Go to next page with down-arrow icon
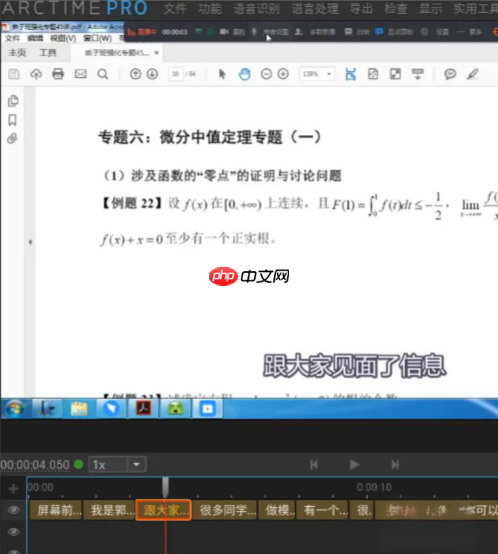Viewport: 498px width, 554px height. [x=152, y=74]
